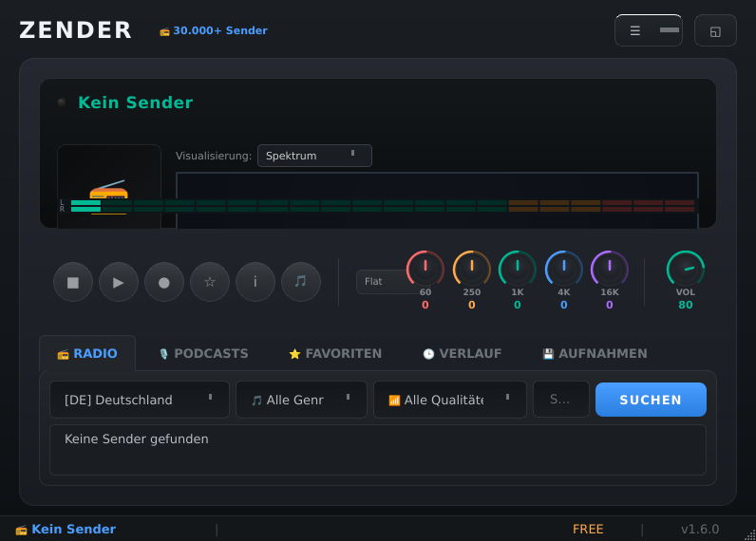Click the 16K equalizer knob

tap(610, 269)
